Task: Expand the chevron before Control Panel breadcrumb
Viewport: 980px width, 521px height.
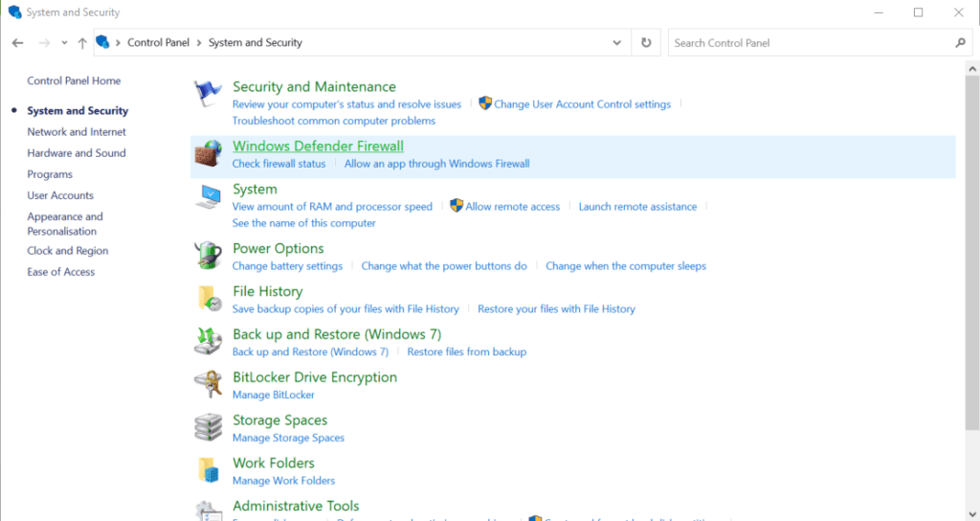Action: click(118, 42)
